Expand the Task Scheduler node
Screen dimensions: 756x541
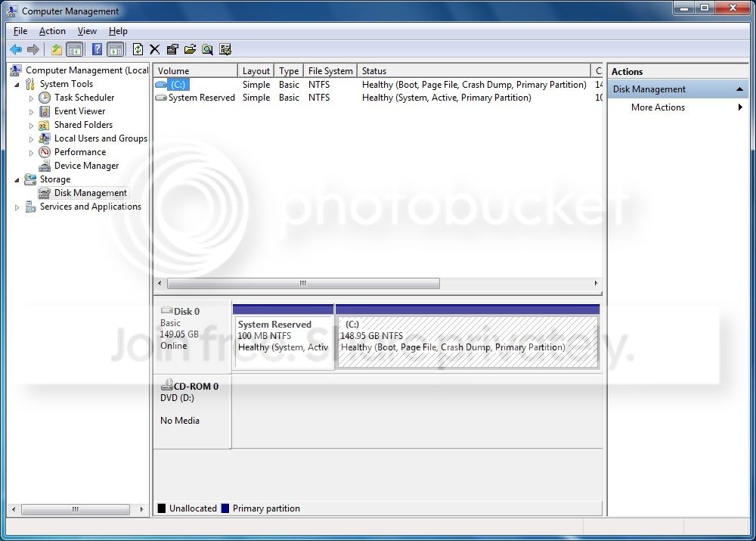(x=31, y=98)
